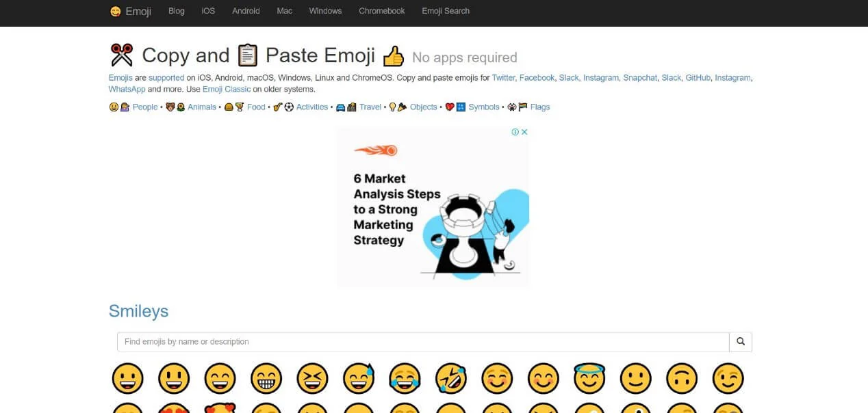Jump to the People emoji category
Image resolution: width=868 pixels, height=413 pixels.
[x=145, y=107]
